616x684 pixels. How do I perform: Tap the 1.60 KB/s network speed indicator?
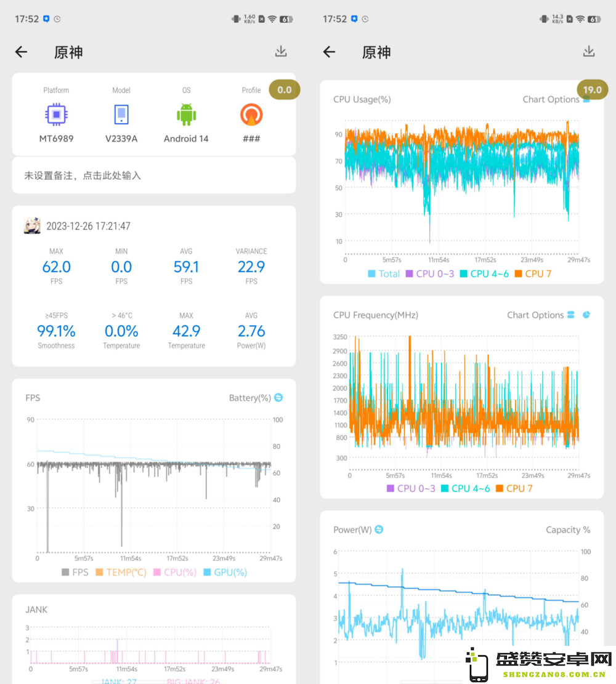pyautogui.click(x=249, y=18)
